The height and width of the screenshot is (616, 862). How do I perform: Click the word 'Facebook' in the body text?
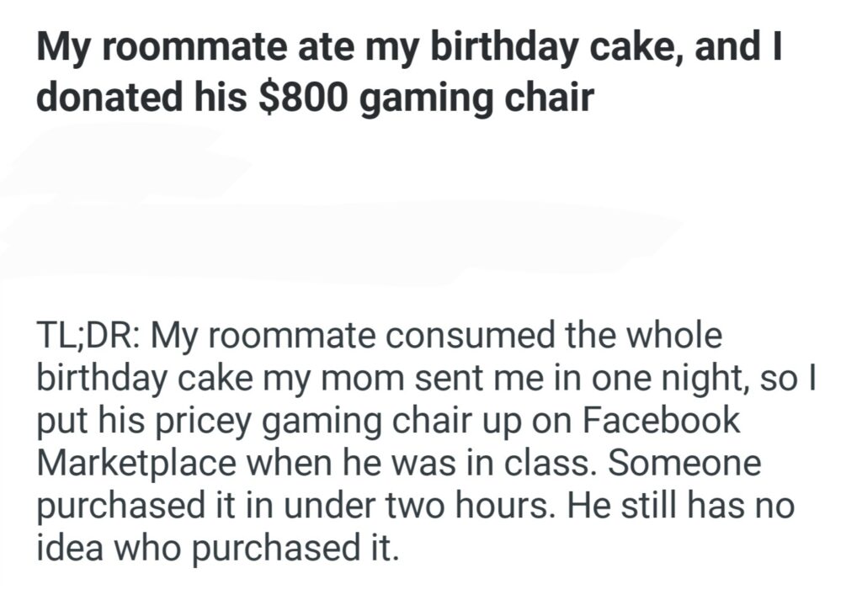click(x=669, y=421)
